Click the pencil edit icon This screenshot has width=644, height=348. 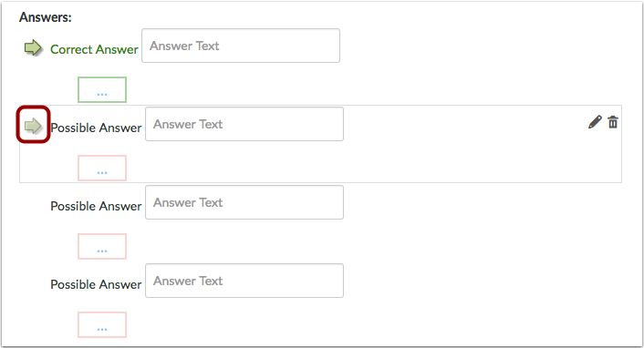[595, 122]
